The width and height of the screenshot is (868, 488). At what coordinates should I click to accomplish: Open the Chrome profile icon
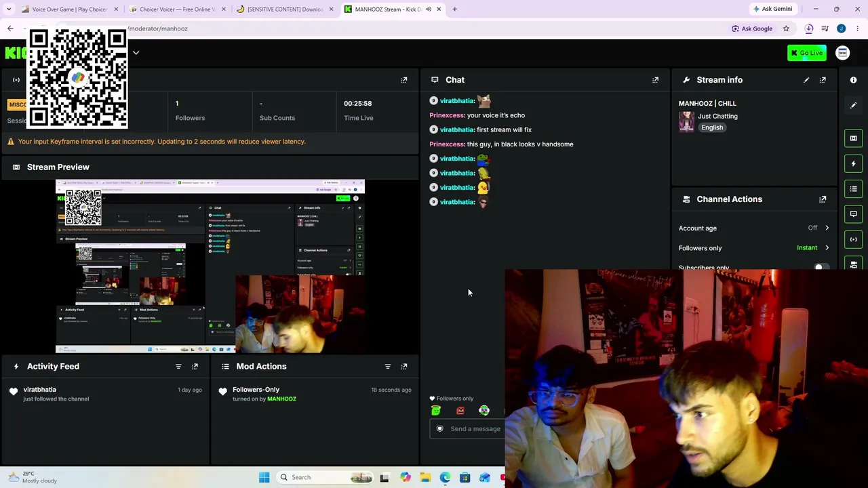coord(842,28)
